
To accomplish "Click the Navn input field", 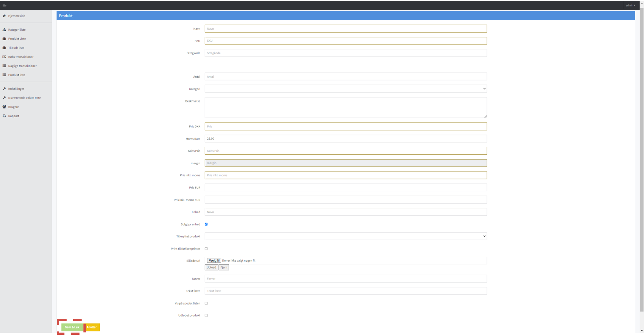I will (x=346, y=29).
